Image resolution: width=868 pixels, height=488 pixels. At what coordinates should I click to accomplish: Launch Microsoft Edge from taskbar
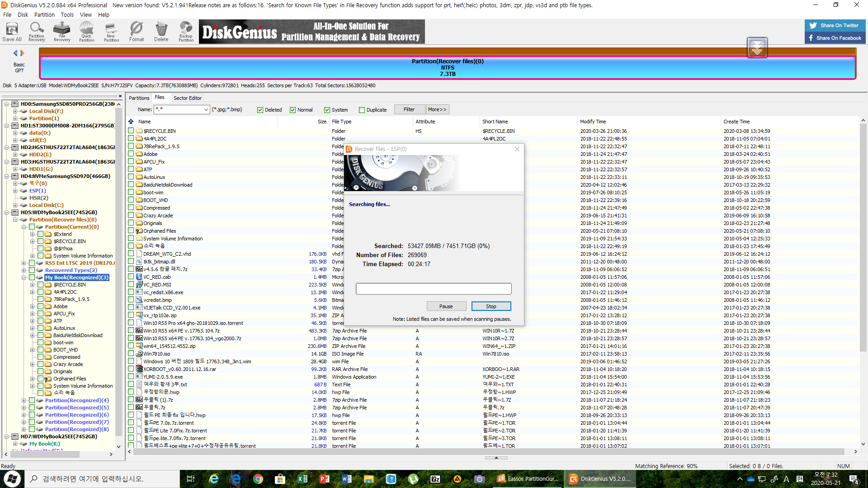(236, 479)
